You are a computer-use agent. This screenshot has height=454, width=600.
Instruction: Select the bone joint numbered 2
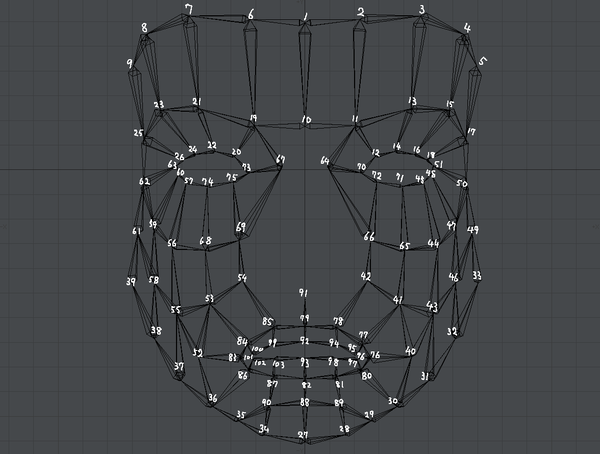(x=360, y=12)
